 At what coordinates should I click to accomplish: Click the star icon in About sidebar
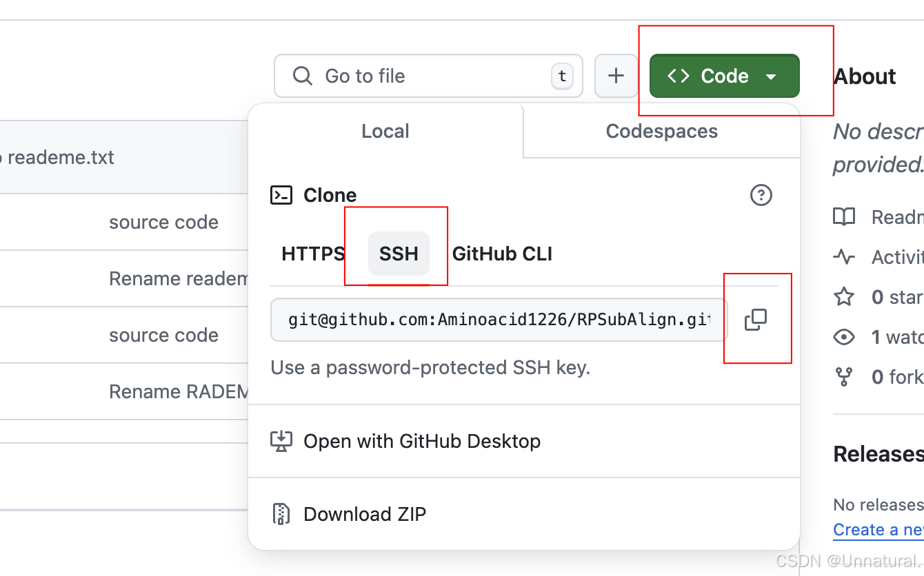(844, 297)
